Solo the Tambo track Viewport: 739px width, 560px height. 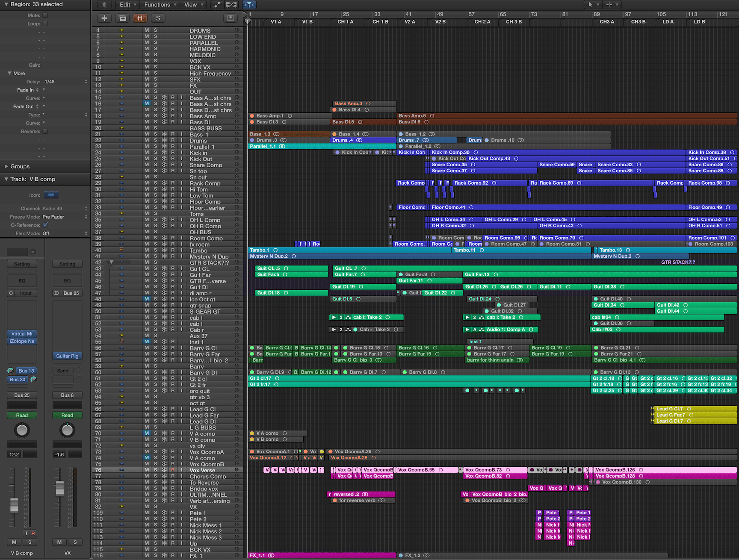point(155,250)
